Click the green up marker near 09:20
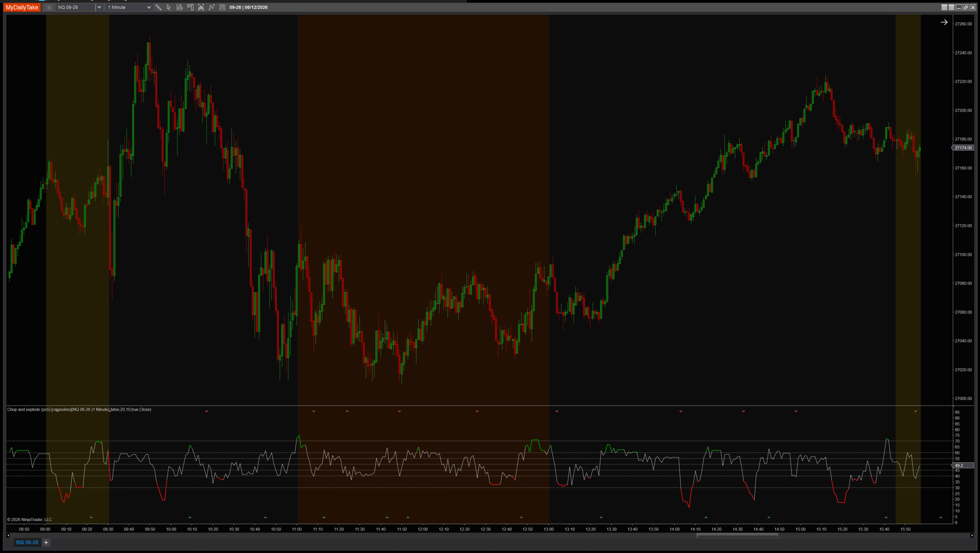 coord(91,517)
